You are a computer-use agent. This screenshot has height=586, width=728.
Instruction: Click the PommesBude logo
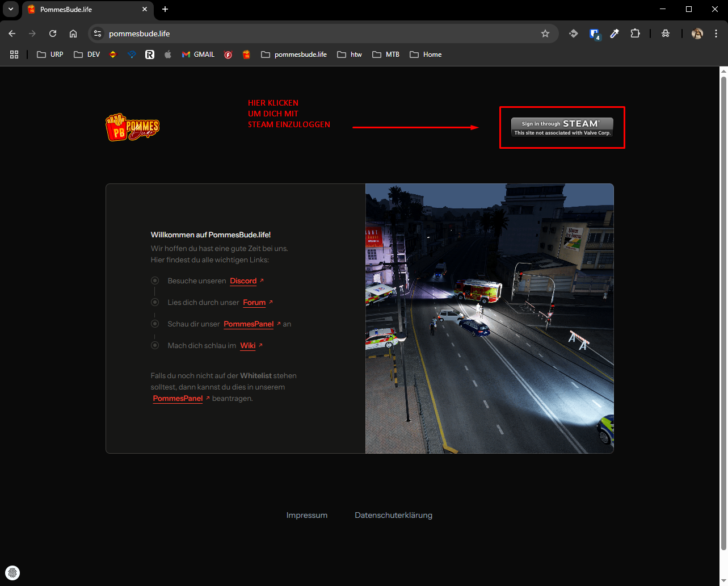point(133,127)
